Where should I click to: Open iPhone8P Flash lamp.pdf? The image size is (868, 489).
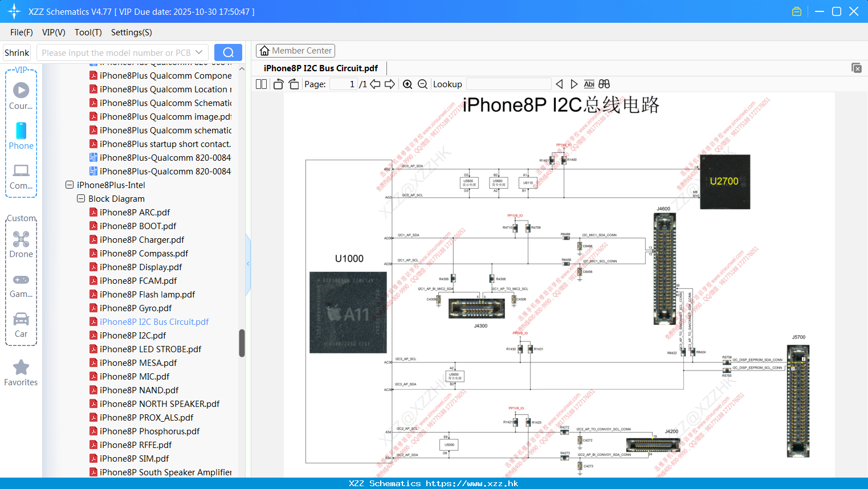(x=147, y=294)
